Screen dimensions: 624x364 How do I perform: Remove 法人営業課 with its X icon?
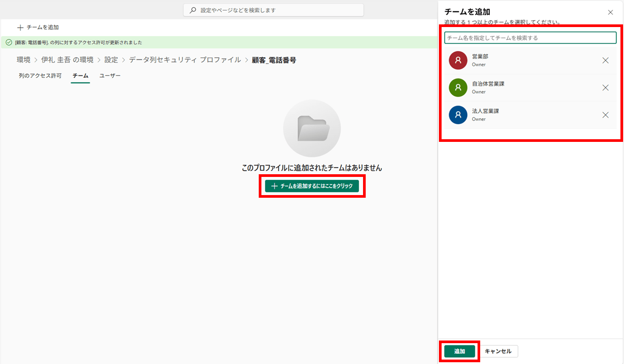tap(605, 115)
